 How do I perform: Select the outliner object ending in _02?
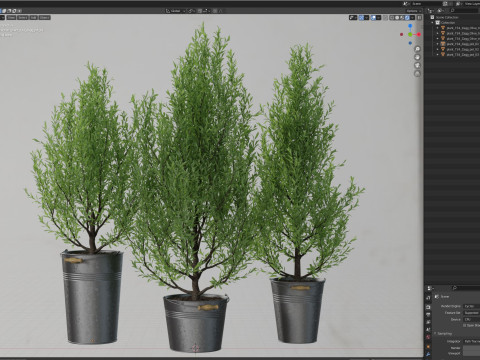point(463,49)
